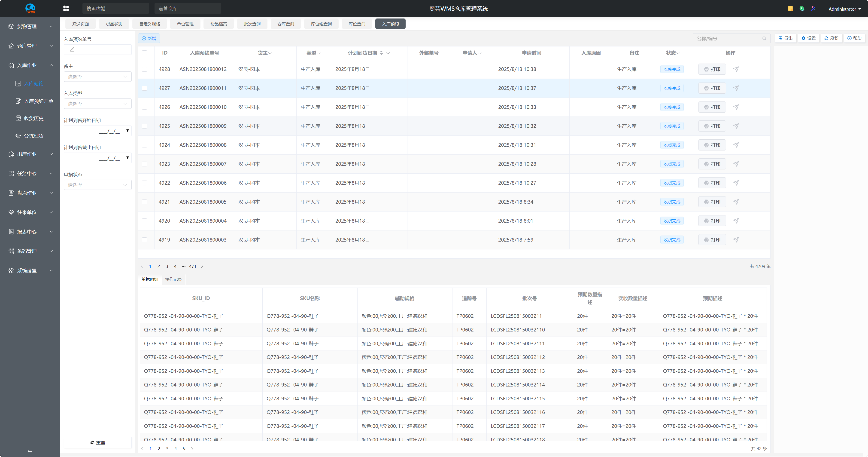The width and height of the screenshot is (868, 457).
Task: Go to page 471 of the order list
Action: point(193,266)
